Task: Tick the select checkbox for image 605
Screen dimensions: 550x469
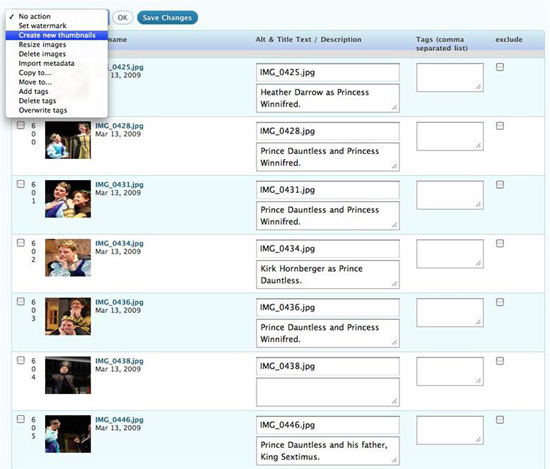Action: (21, 419)
